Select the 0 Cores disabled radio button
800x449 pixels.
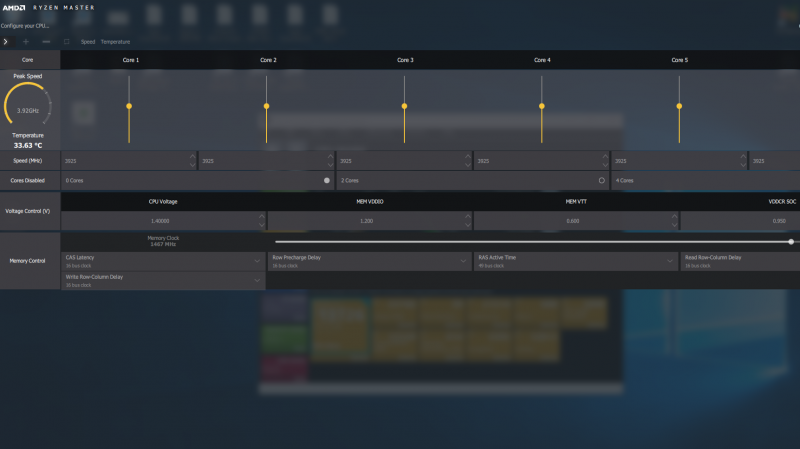pyautogui.click(x=326, y=181)
